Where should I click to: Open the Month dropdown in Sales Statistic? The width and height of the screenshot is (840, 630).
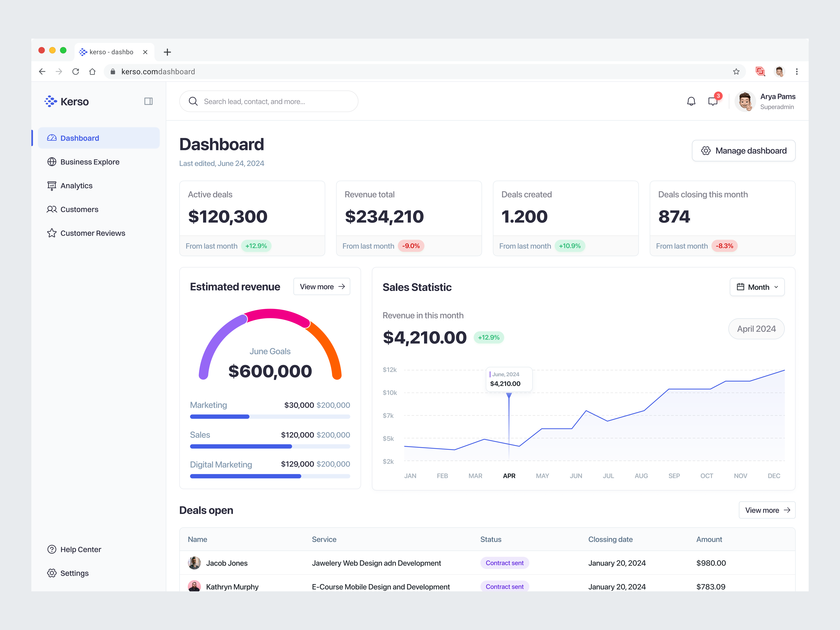pos(757,287)
